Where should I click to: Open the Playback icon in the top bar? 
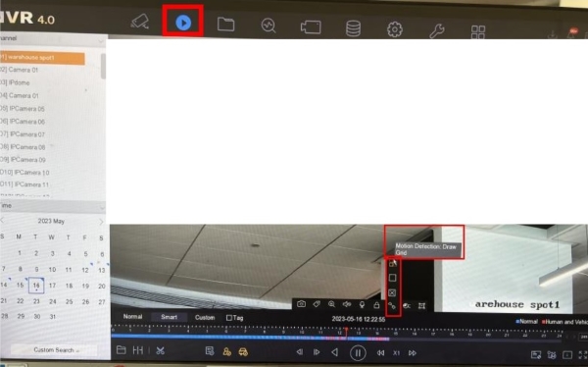183,23
